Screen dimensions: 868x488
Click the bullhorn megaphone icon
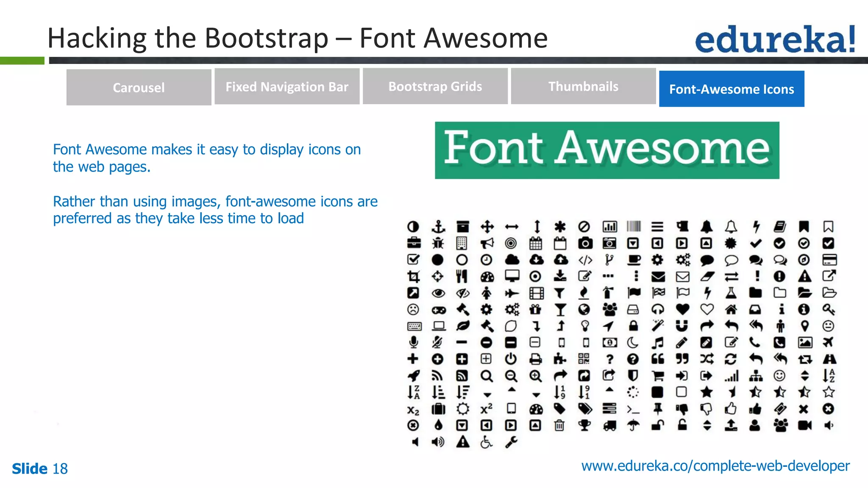click(487, 243)
